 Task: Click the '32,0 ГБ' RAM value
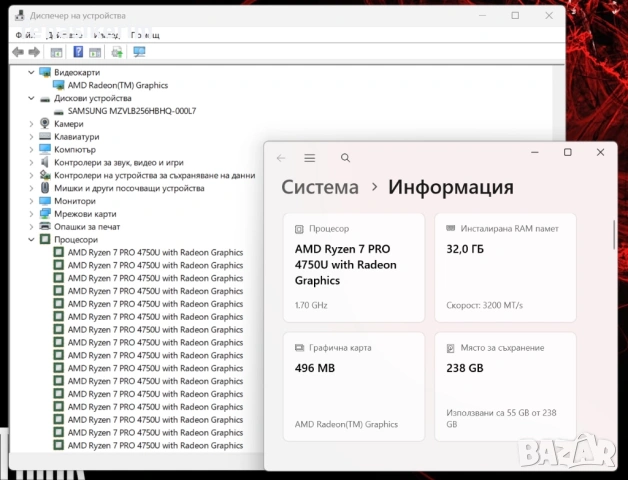pos(465,249)
